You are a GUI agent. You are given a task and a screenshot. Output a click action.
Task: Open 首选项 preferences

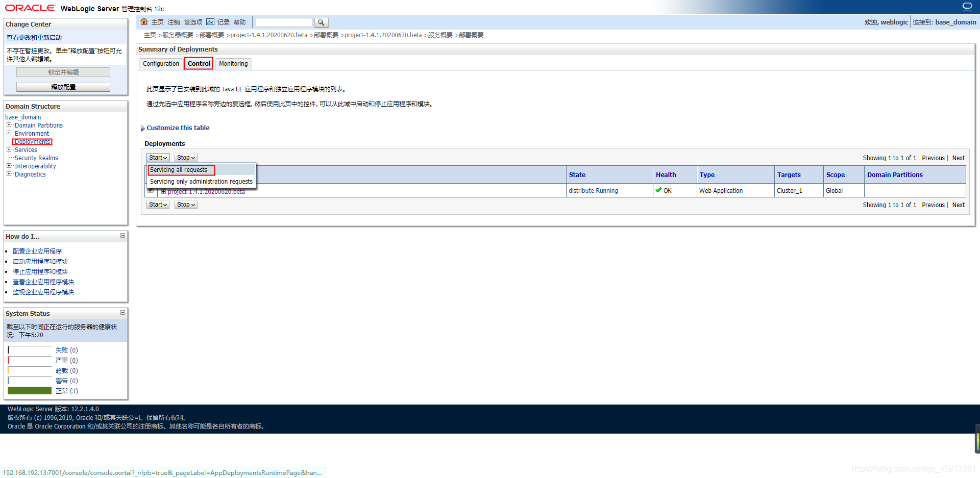click(x=193, y=22)
